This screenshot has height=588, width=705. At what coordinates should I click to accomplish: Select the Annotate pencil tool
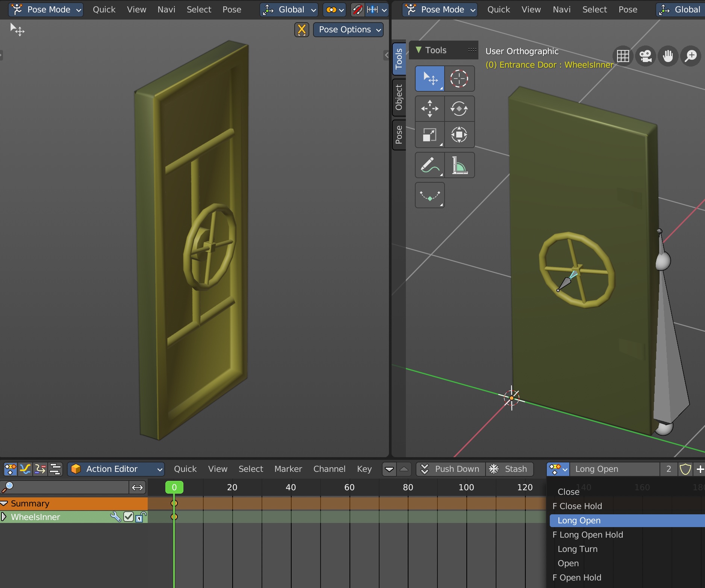[x=430, y=165]
